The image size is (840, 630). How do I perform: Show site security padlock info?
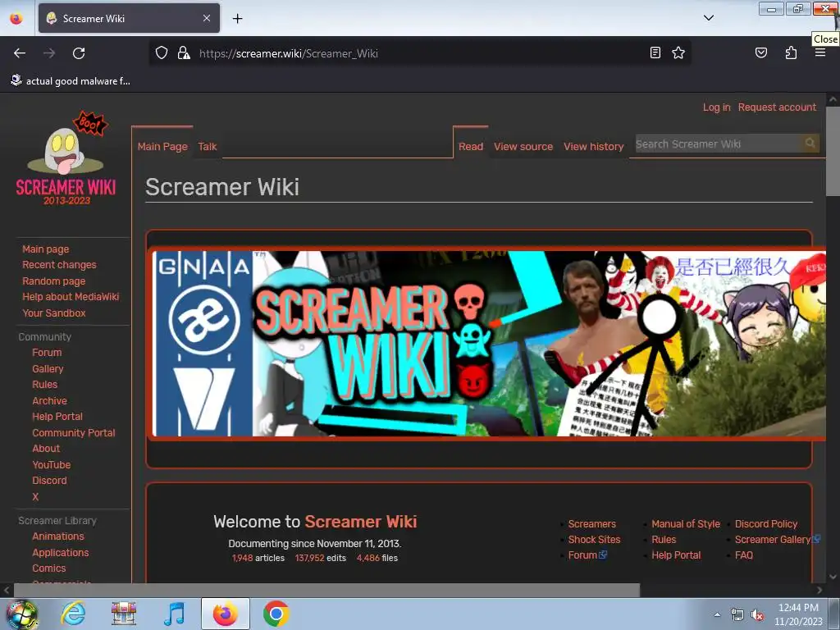coord(184,52)
